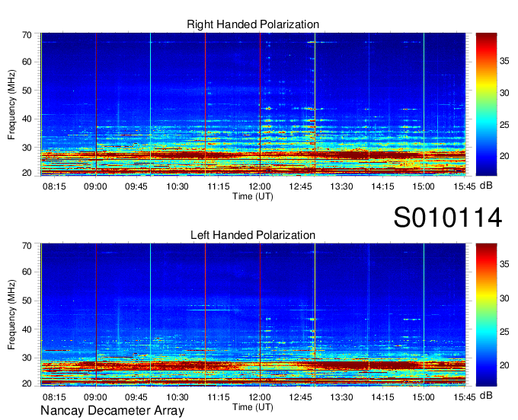This screenshot has width=518, height=420.
Task: Click the '09:45' tick on top plot
Action: click(x=136, y=186)
